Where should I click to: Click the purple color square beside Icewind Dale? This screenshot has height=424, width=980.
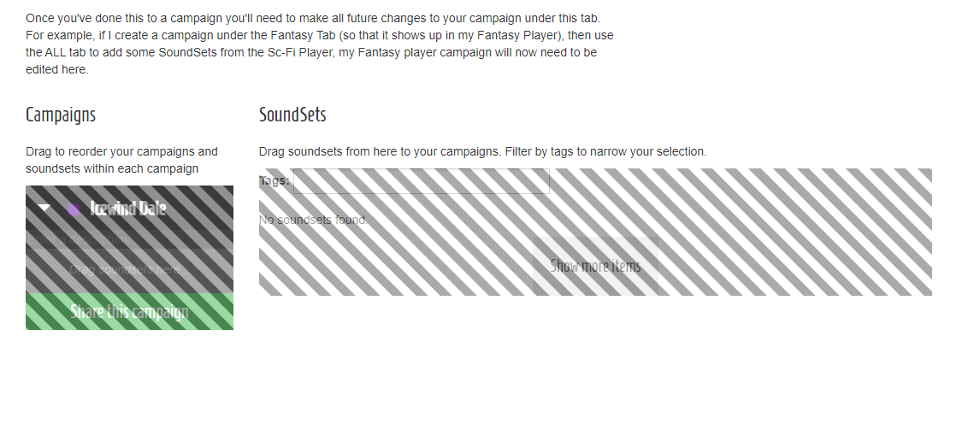point(74,209)
